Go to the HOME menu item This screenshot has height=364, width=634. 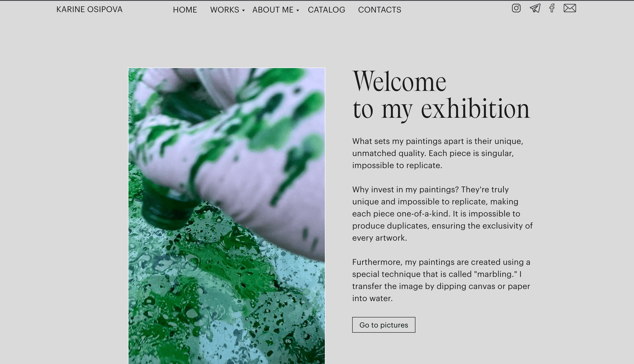pos(185,10)
